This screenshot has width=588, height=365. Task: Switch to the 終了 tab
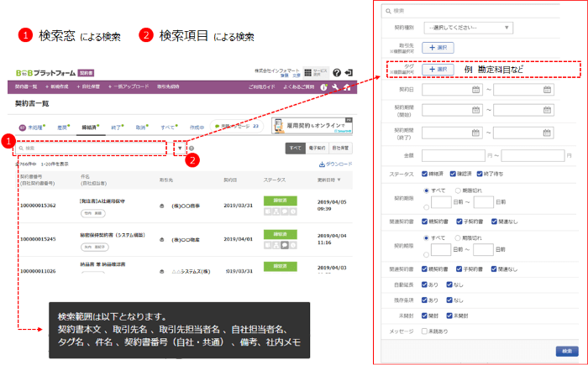click(x=114, y=127)
